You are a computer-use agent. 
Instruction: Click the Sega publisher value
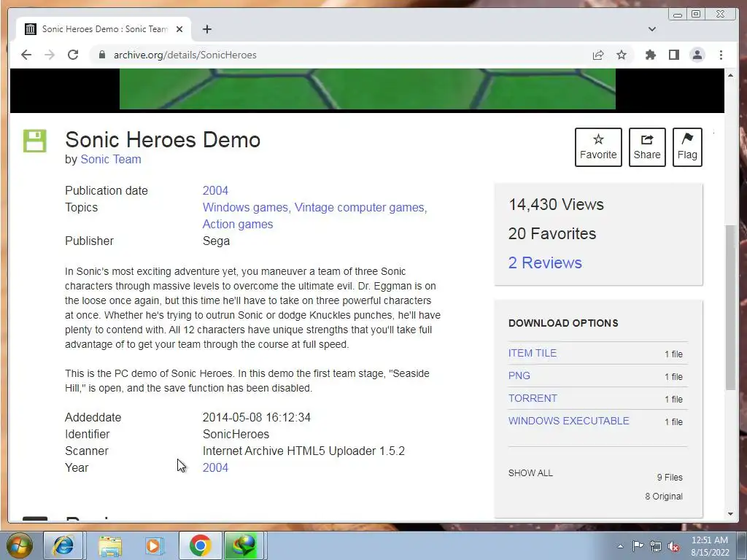(216, 241)
